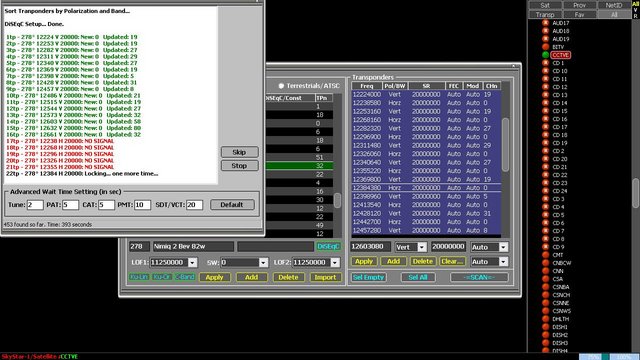Click the orange icon next to DHLTH
Screen dimensions: 640x360
(545, 319)
